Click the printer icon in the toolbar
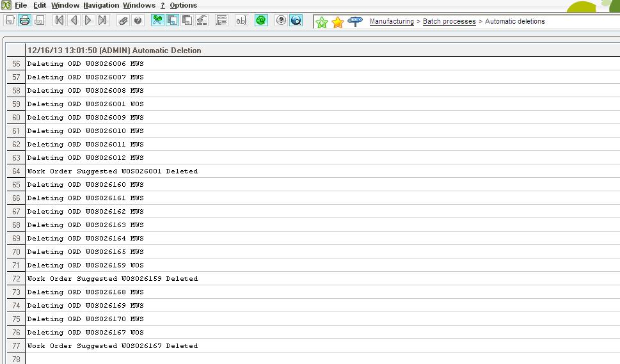Screen dimensions: 620x364 (x=24, y=20)
